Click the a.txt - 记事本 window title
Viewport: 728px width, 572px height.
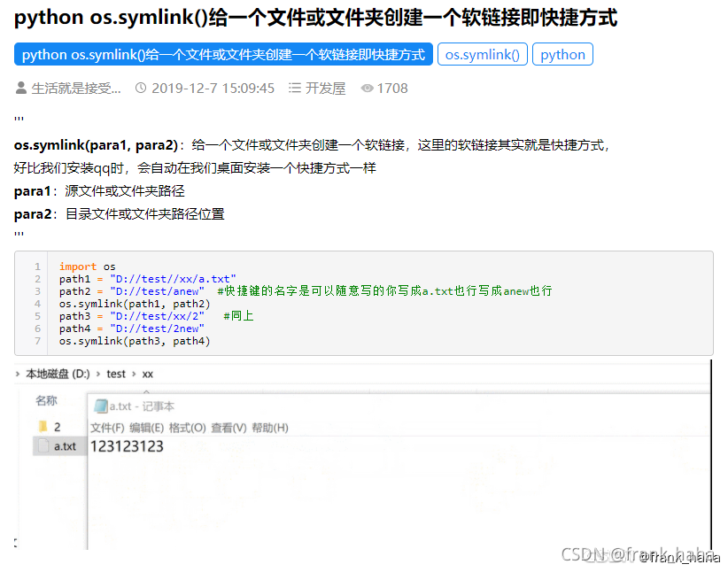[x=142, y=406]
